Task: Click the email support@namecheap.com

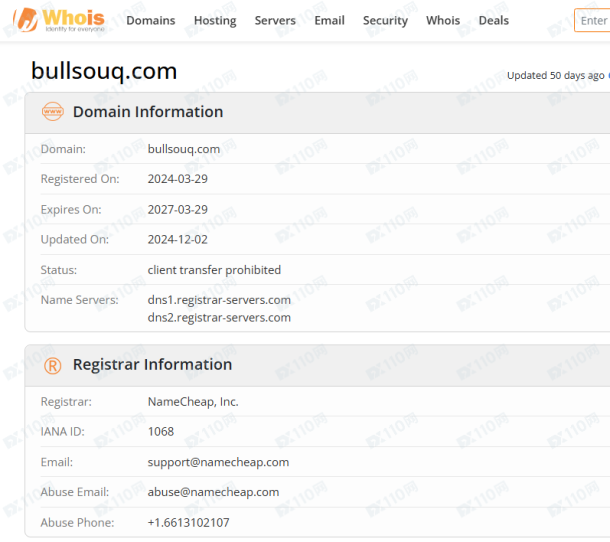Action: (218, 462)
